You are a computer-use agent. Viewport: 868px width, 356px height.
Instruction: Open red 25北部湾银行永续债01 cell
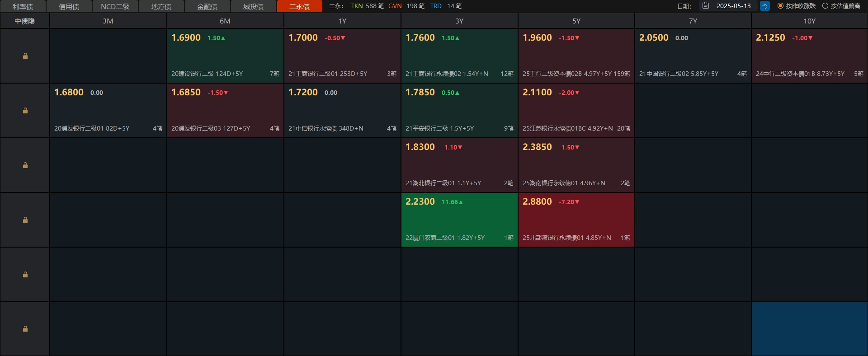[576, 220]
